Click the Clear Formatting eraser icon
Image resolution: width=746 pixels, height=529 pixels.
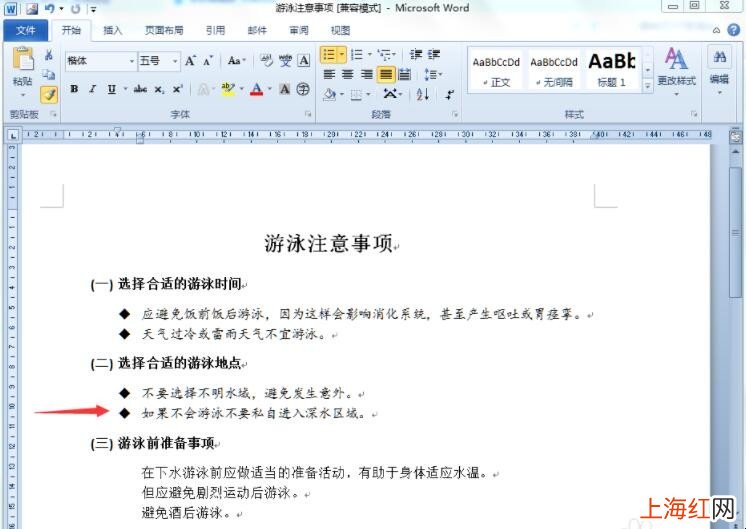pos(266,60)
